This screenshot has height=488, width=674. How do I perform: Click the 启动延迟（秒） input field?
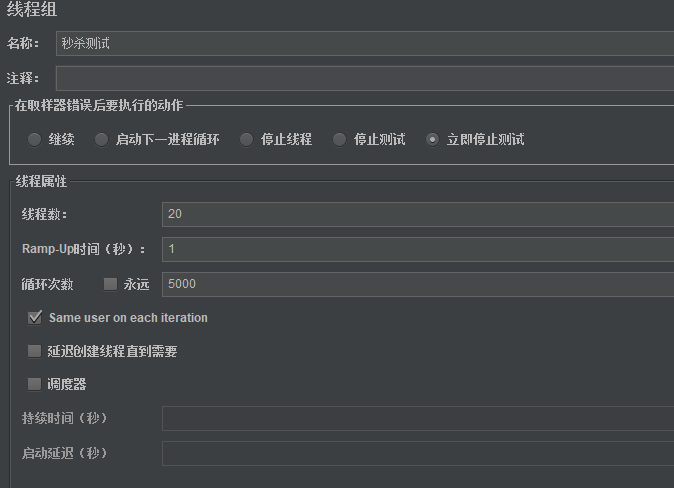click(418, 453)
